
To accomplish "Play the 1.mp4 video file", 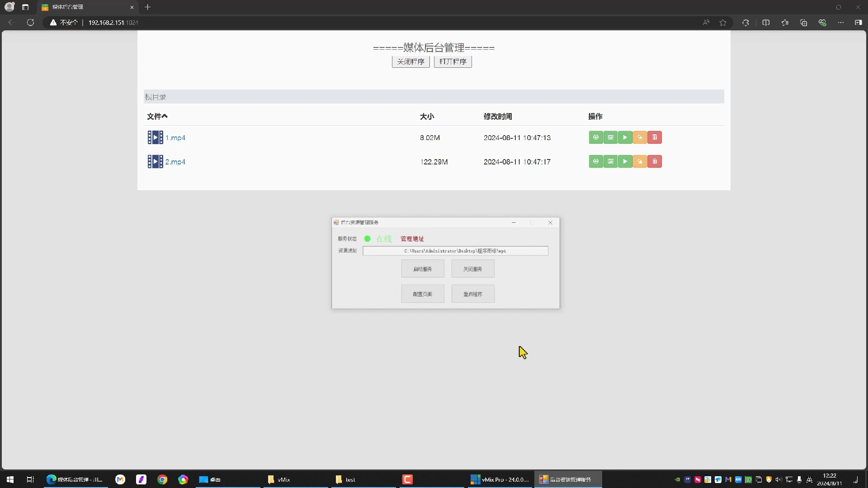I will tap(625, 137).
